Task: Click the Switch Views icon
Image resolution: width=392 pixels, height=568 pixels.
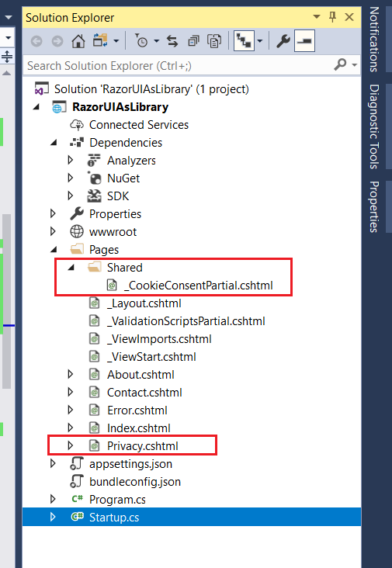Action: click(x=101, y=41)
